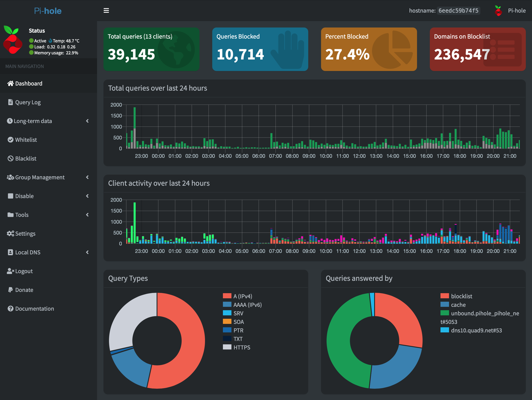Open the Domains on Blocklist 236,547 card

(478, 49)
